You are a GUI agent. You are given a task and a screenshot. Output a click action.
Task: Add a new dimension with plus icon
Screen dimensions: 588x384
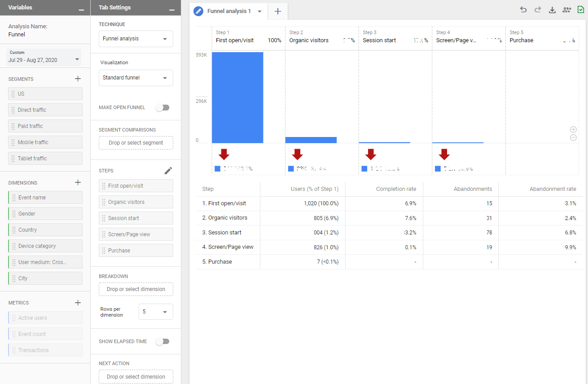coord(78,183)
